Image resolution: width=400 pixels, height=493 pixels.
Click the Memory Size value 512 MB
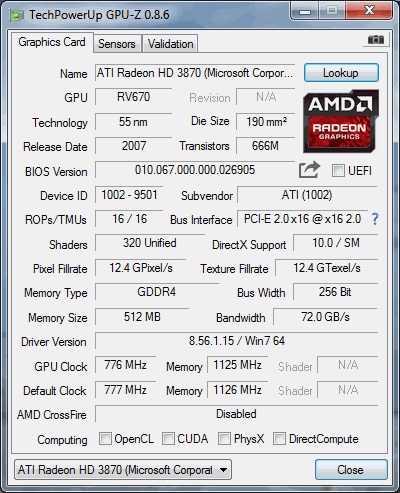point(142,317)
